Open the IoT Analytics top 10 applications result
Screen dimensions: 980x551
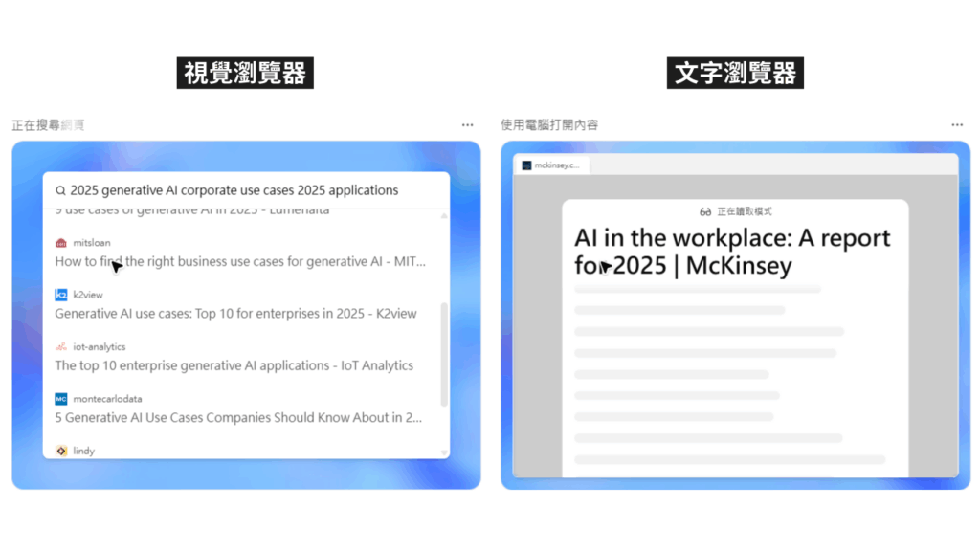234,365
